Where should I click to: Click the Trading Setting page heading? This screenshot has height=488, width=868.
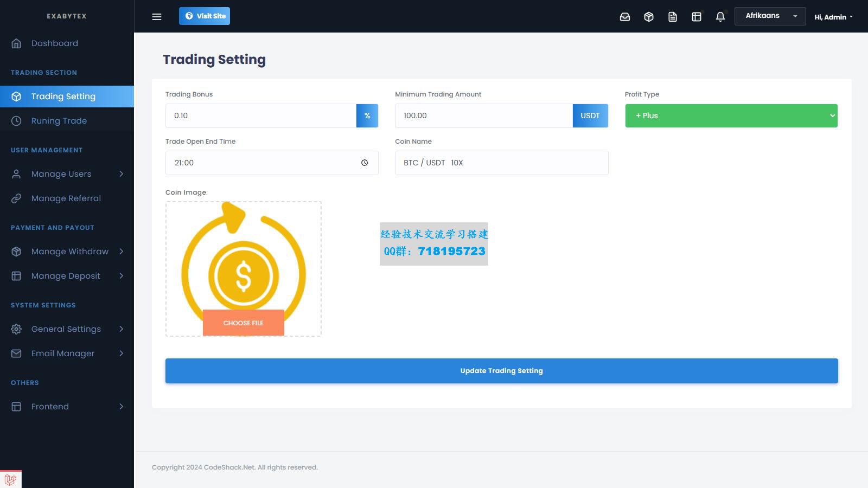point(214,60)
